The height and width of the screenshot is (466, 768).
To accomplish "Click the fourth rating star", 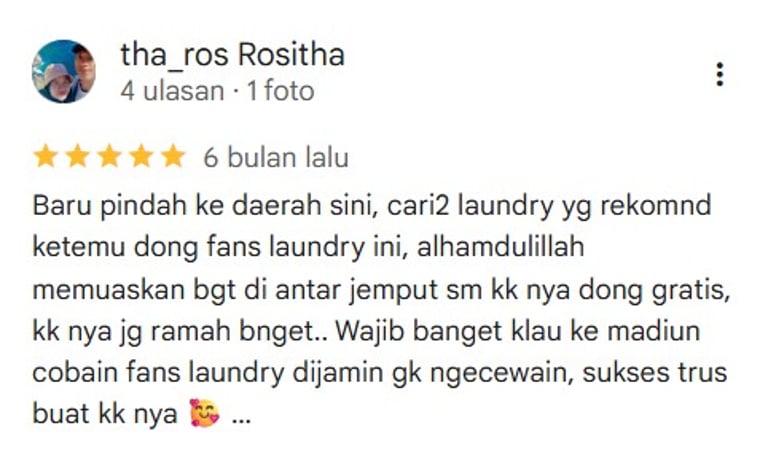I will tap(141, 157).
